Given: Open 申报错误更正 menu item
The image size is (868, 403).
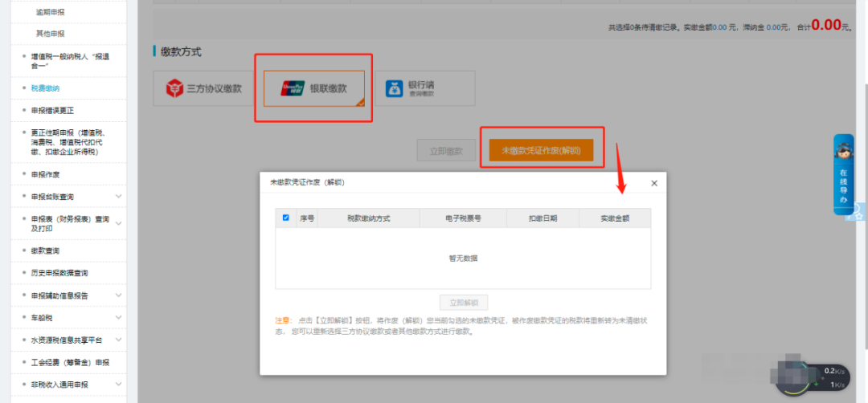Looking at the screenshot, I should [52, 111].
